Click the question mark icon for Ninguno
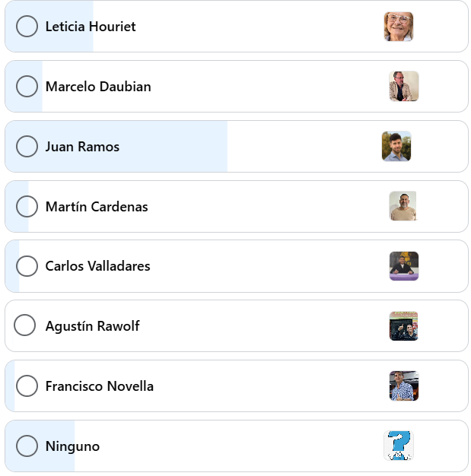Screen dimensions: 471x476 click(399, 446)
